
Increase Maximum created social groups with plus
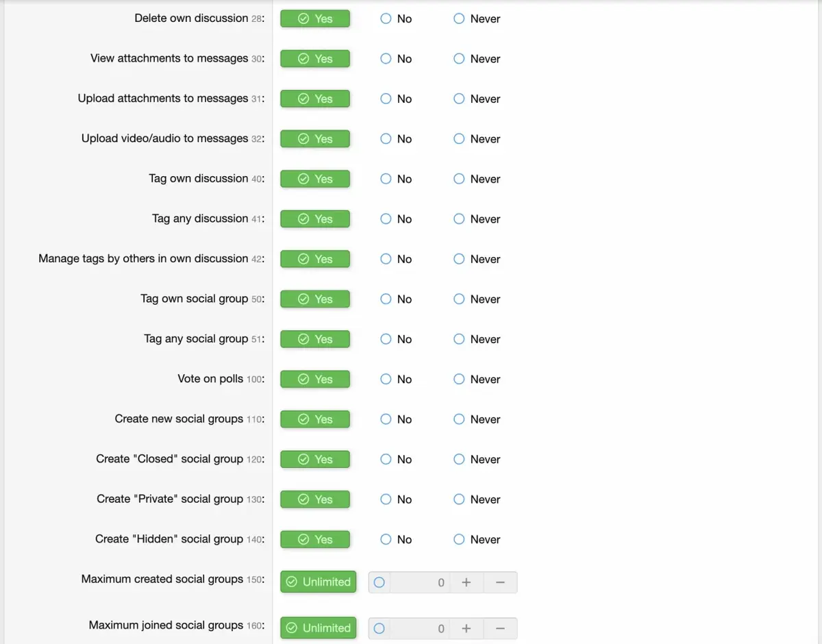[466, 582]
